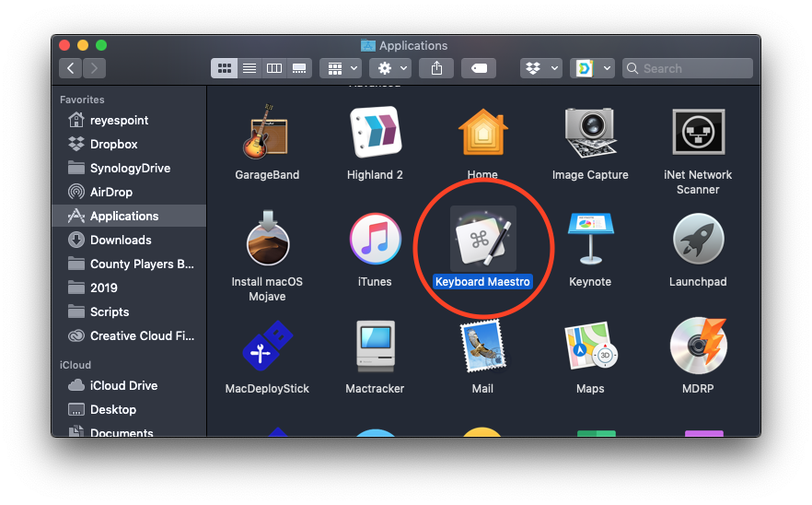Screen dimensions: 812x505
Task: Click the Favorites sidebar heading
Action: click(82, 100)
